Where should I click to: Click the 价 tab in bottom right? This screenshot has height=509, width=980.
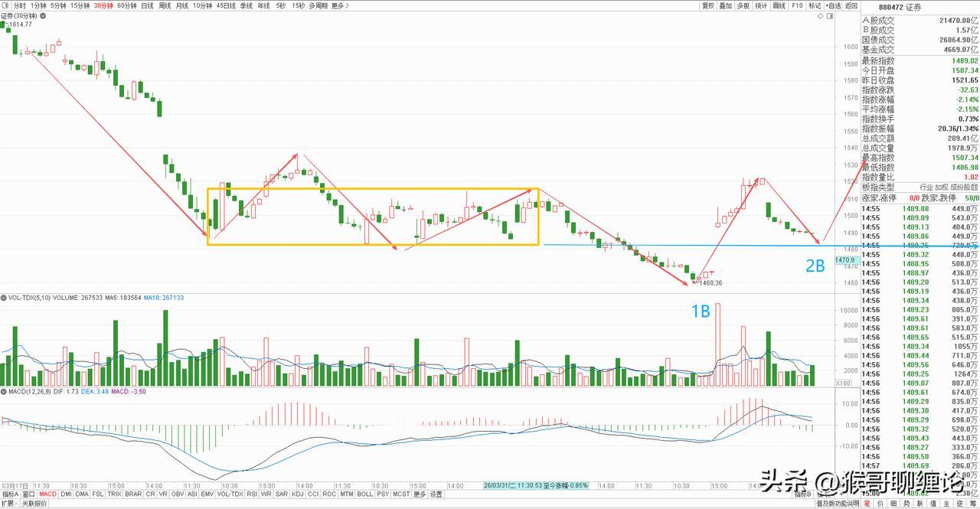[880, 504]
